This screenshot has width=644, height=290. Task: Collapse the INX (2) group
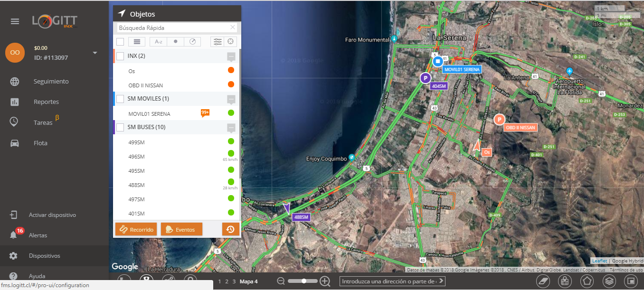[231, 57]
